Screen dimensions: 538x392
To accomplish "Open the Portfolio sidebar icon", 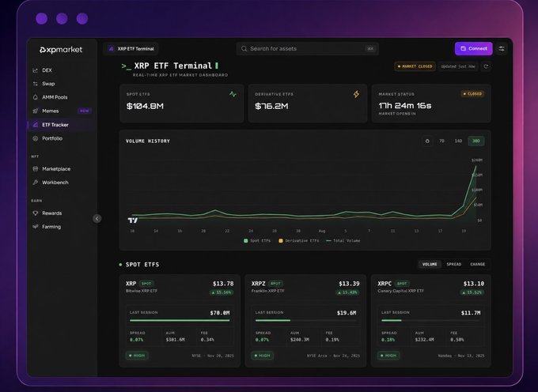I will (35, 138).
